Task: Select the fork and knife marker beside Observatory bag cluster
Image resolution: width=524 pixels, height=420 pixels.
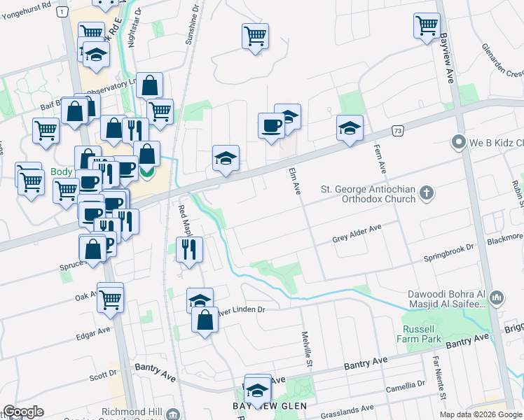Action: click(x=135, y=130)
